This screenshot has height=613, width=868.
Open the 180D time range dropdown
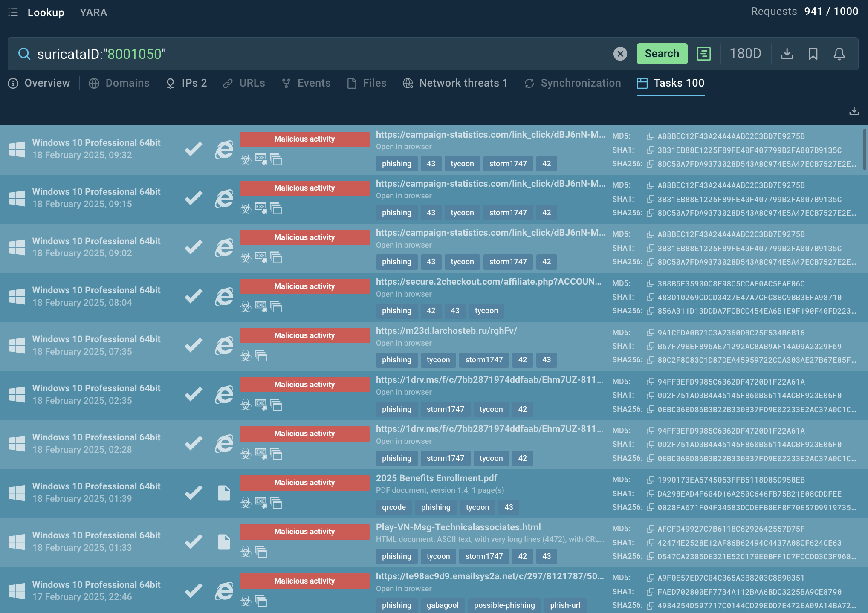[745, 54]
